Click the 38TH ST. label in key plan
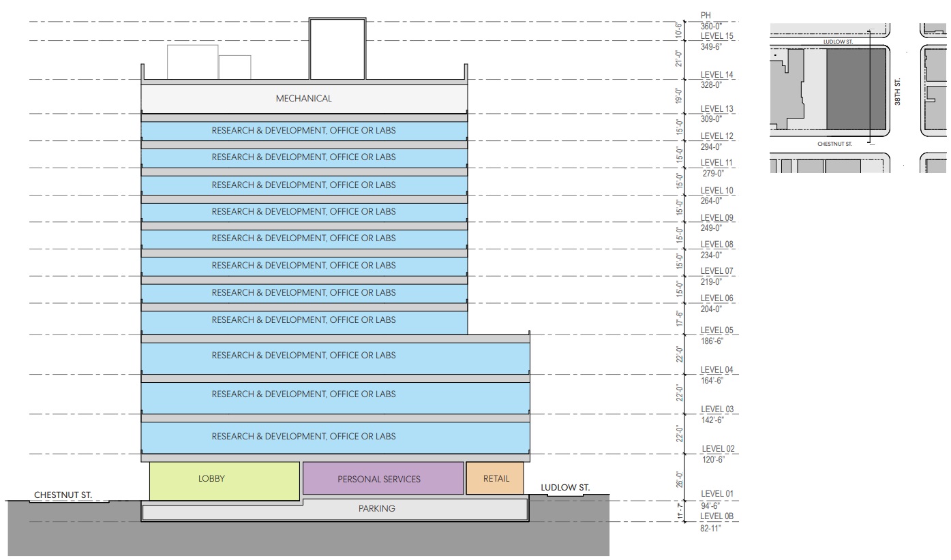 pos(898,91)
